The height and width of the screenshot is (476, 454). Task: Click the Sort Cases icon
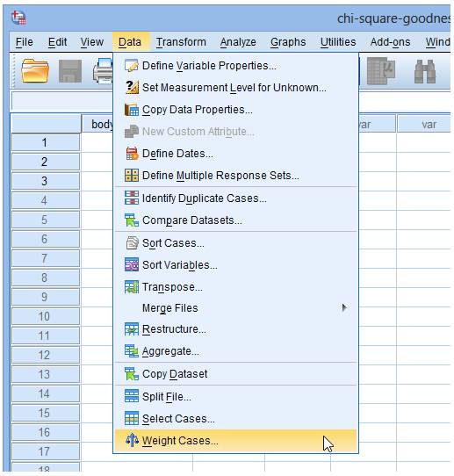click(132, 243)
